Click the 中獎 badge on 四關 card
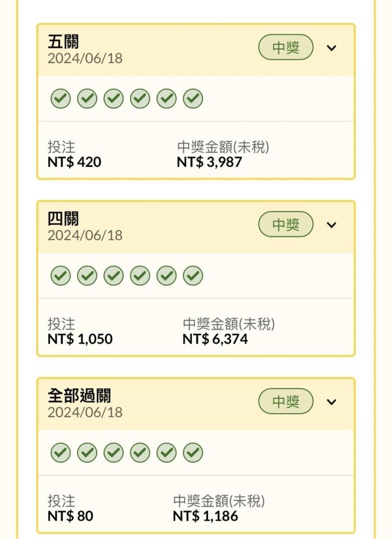Screen dimensions: 392x539 pyautogui.click(x=286, y=224)
